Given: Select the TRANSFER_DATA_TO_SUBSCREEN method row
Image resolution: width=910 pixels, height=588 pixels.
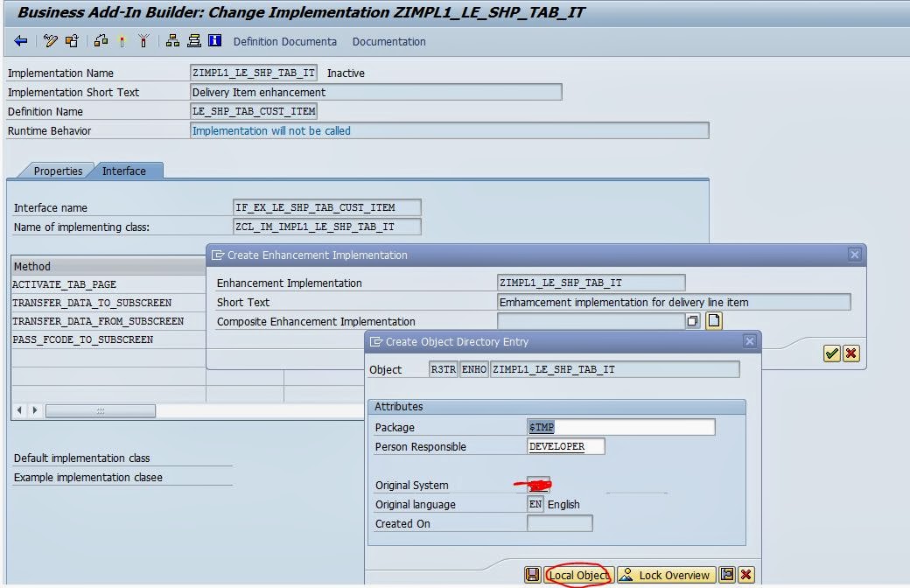Looking at the screenshot, I should (x=108, y=303).
